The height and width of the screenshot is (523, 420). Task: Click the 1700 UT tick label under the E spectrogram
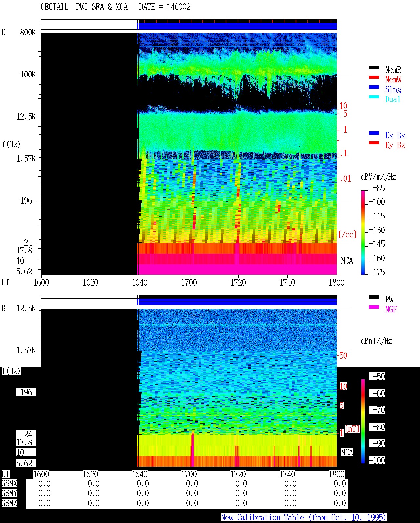click(x=189, y=283)
